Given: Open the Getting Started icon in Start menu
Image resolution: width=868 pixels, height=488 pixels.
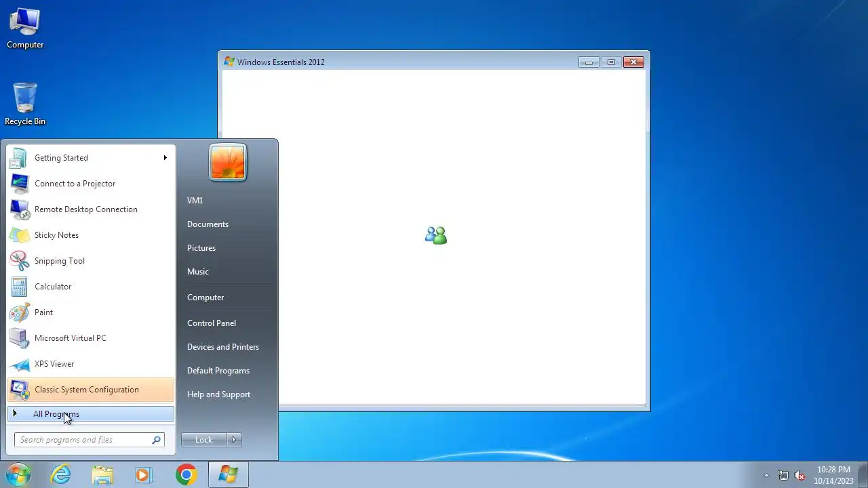Looking at the screenshot, I should pyautogui.click(x=19, y=158).
